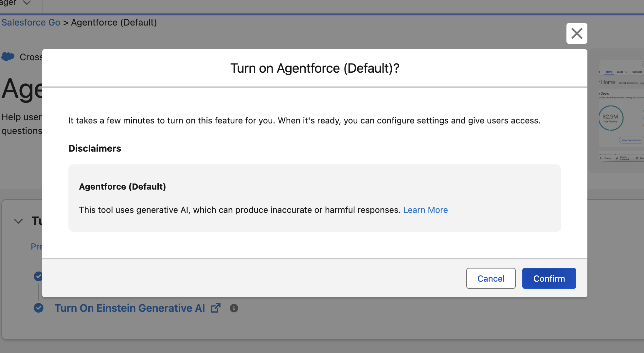Click the Salesforce cloud logo icon
Image resolution: width=644 pixels, height=353 pixels.
pyautogui.click(x=8, y=57)
